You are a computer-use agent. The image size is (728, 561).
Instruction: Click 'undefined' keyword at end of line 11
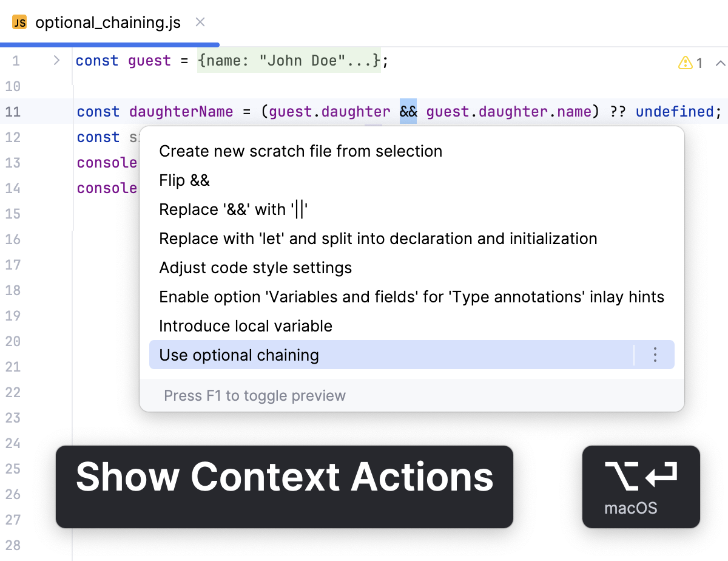[675, 111]
